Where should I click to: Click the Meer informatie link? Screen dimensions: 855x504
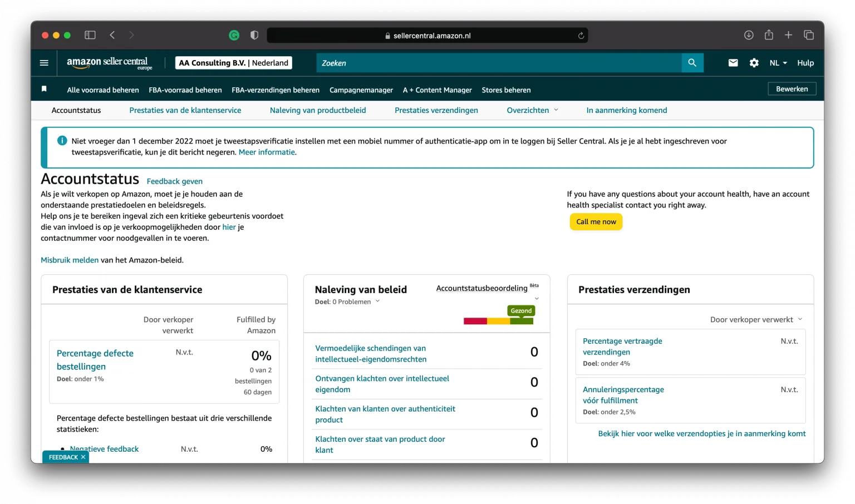point(267,152)
